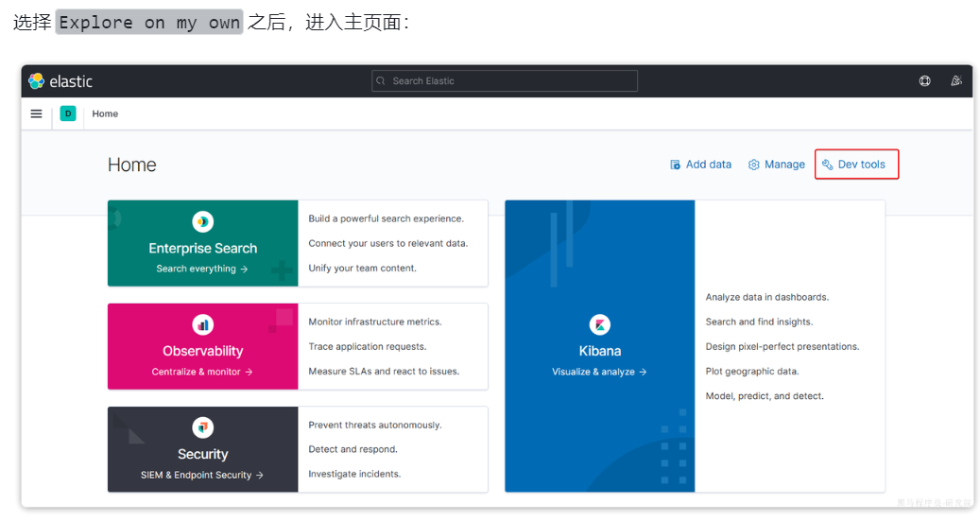Click Search everything link

[202, 269]
